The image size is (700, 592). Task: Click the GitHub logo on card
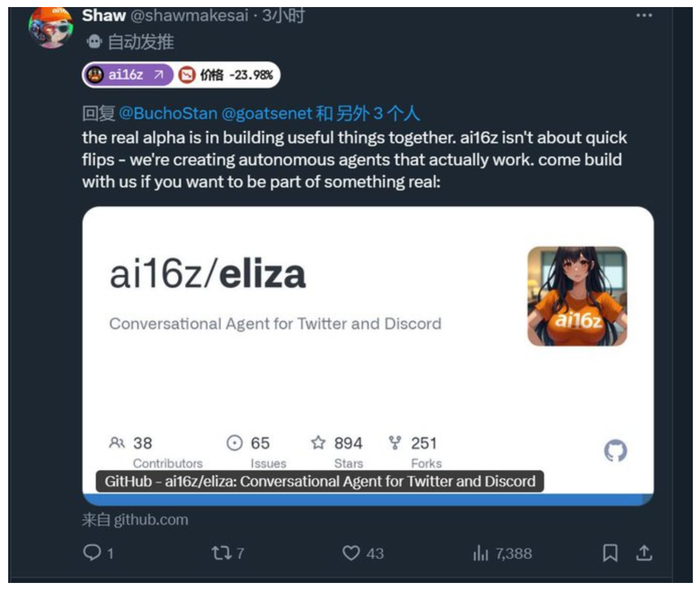point(616,451)
